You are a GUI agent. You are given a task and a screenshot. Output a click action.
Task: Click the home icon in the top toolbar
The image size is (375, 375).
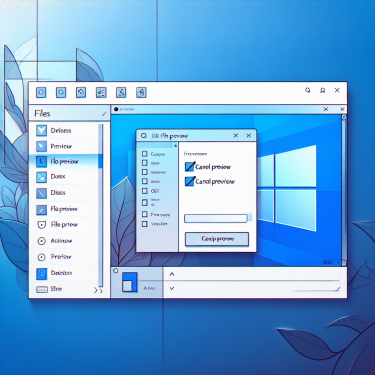(81, 92)
